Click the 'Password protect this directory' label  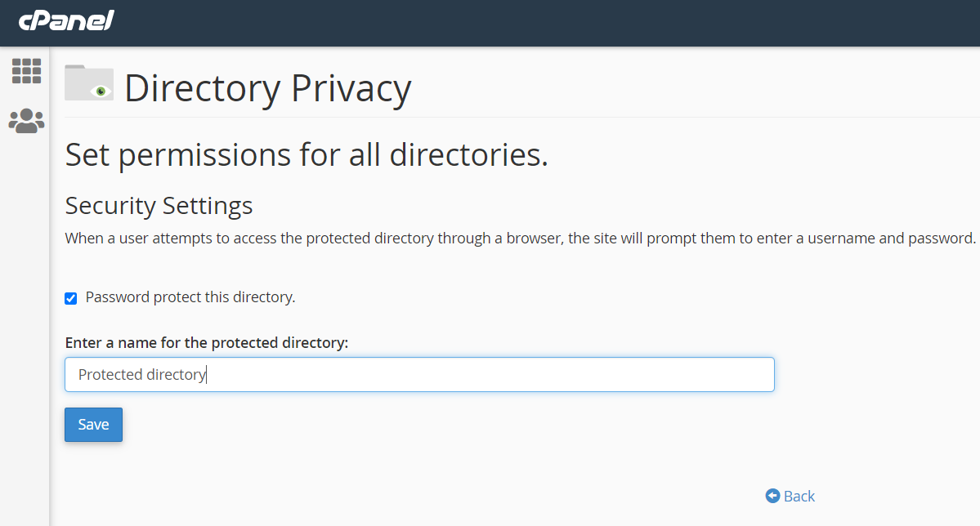190,297
